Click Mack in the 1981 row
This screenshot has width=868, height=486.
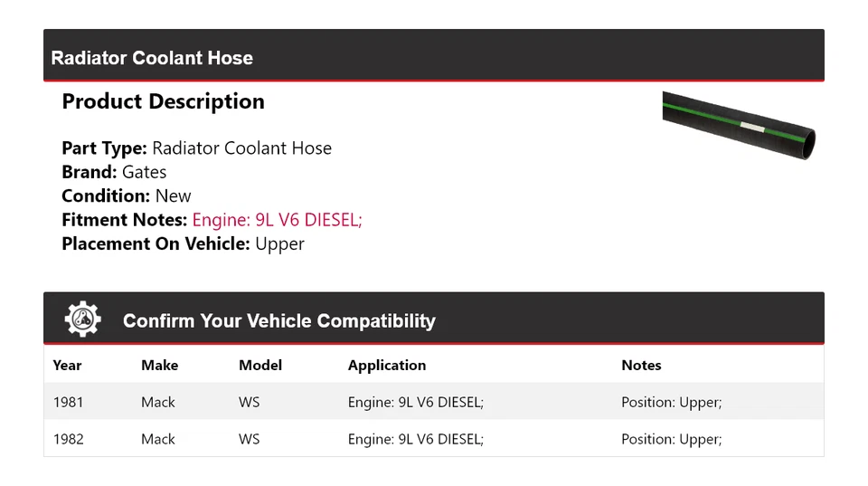[158, 402]
